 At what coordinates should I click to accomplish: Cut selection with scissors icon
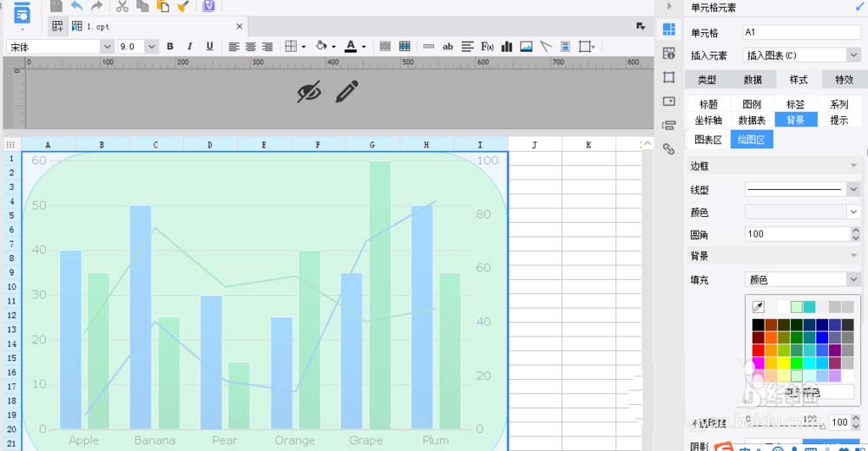tap(122, 6)
